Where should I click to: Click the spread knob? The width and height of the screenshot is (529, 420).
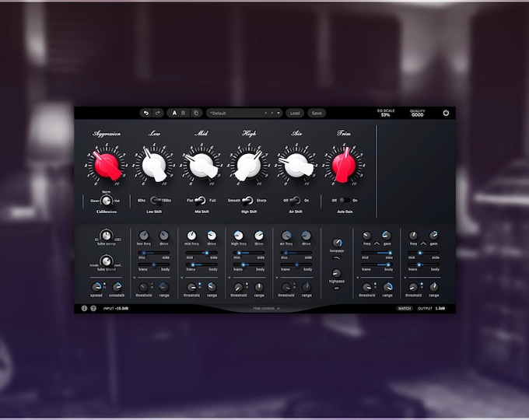pyautogui.click(x=96, y=287)
